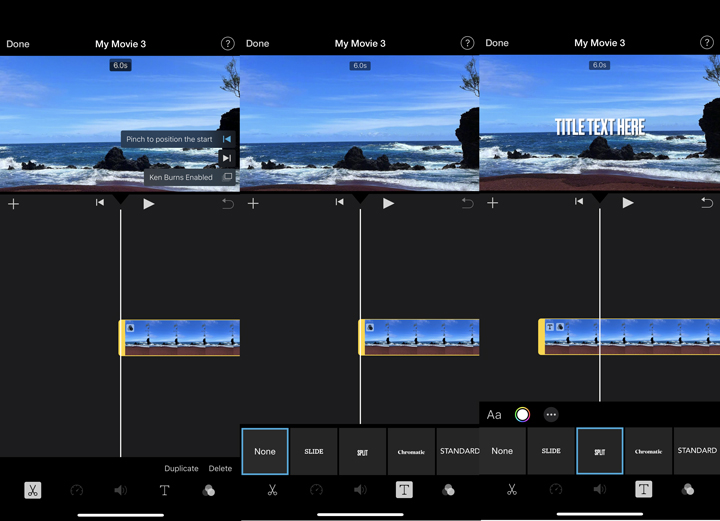Viewport: 720px width, 521px height.
Task: Select beach clip in middle screen timeline
Action: [x=419, y=337]
